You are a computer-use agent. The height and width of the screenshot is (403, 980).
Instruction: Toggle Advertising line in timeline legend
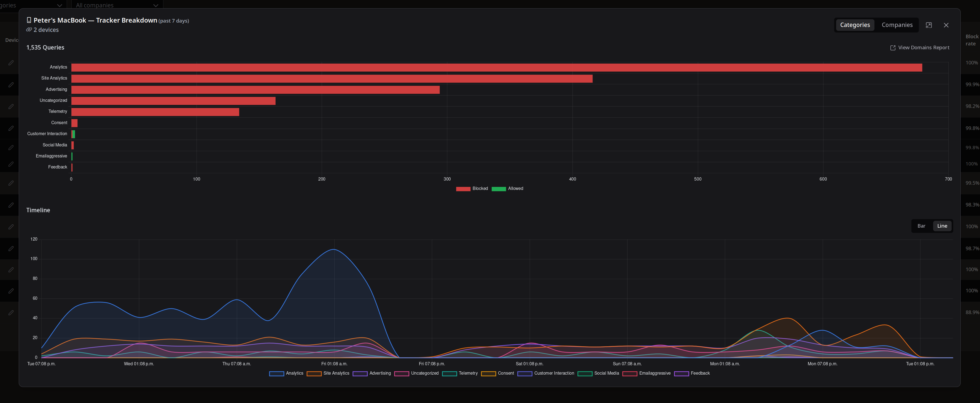point(372,373)
